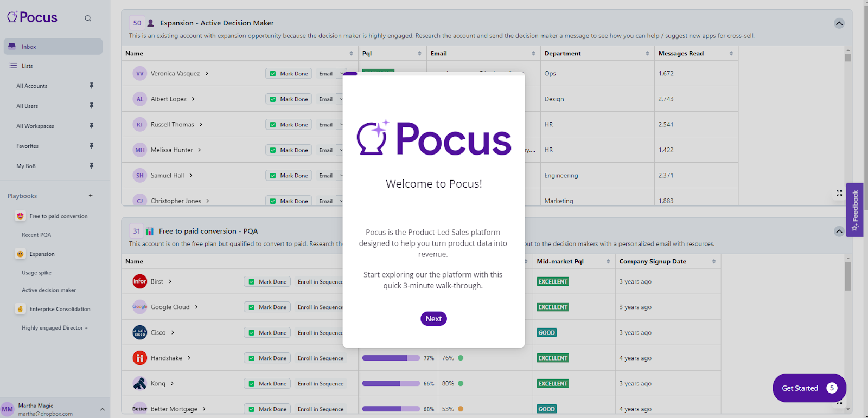This screenshot has height=418, width=868.
Task: Sort the Name column in Expansion table
Action: pyautogui.click(x=351, y=53)
